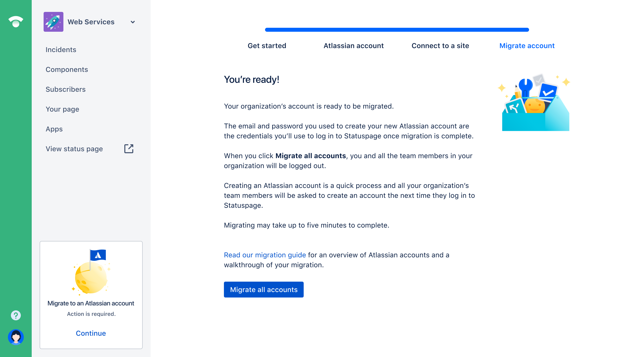The width and height of the screenshot is (644, 357).
Task: Click the help question mark icon
Action: (16, 315)
